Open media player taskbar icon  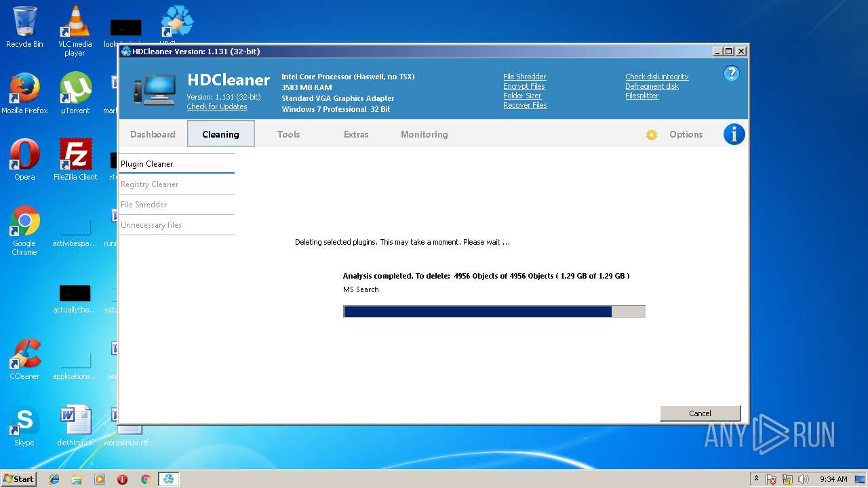[x=100, y=479]
